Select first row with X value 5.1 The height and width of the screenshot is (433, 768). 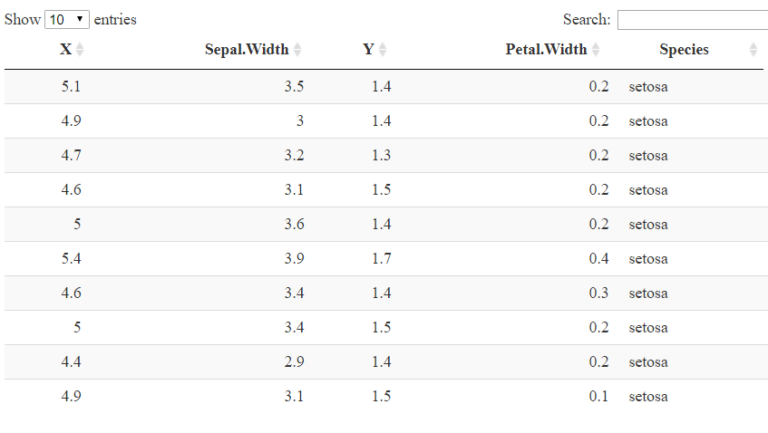coord(71,87)
